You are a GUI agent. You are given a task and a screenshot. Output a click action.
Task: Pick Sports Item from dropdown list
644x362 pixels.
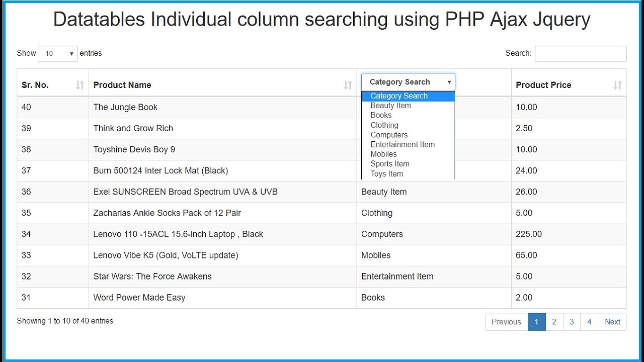point(390,164)
